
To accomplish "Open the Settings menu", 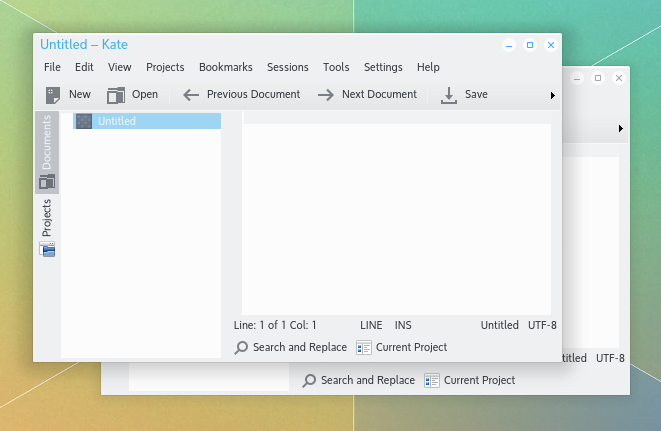I will point(383,67).
